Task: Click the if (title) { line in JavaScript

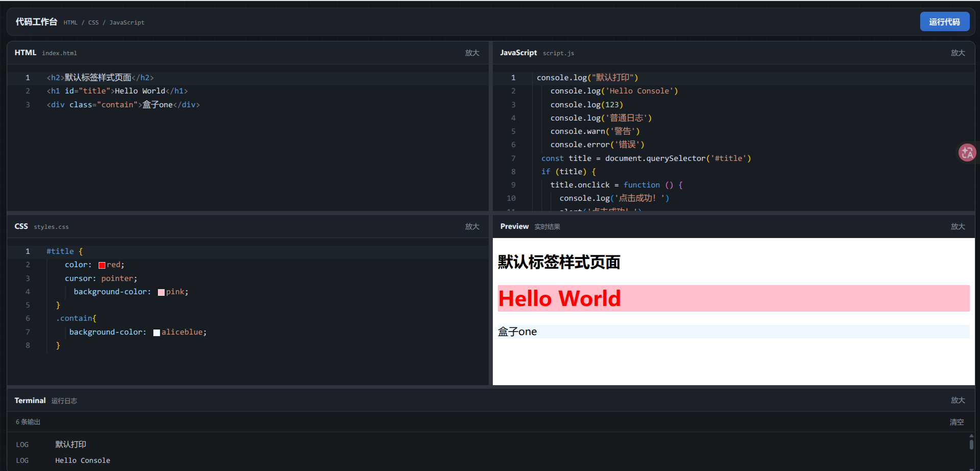Action: coord(568,172)
